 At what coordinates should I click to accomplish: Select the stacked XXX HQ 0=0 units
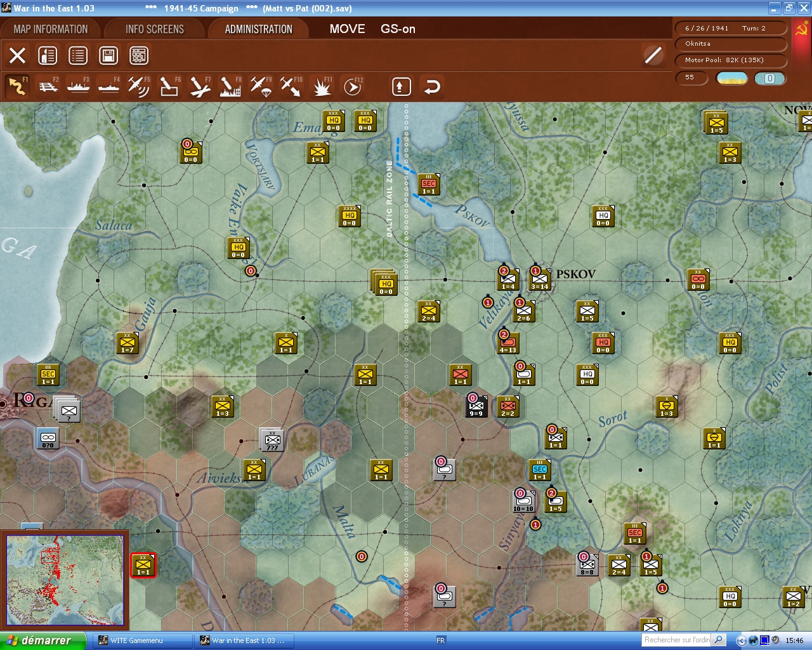point(384,283)
